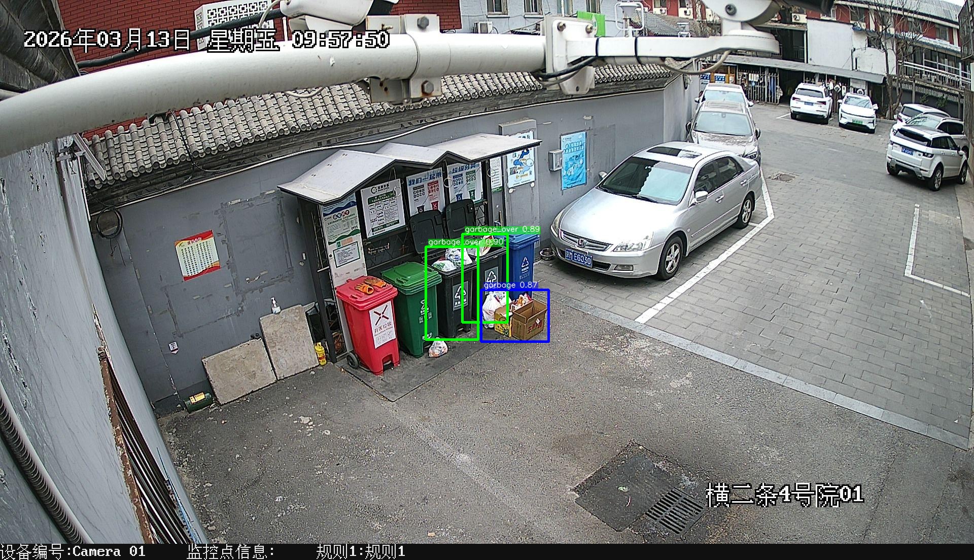The height and width of the screenshot is (560, 974).
Task: Click the white garbage bag beside green bin
Action: coord(438,348)
